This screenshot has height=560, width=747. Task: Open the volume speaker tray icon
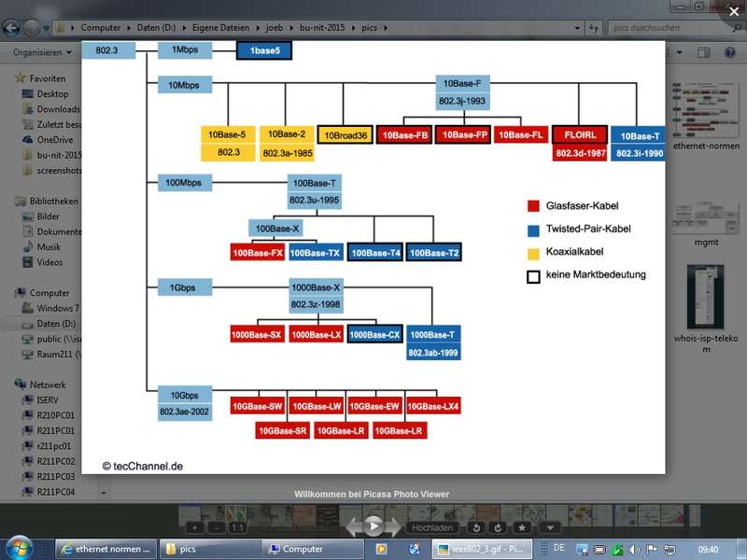click(x=634, y=550)
